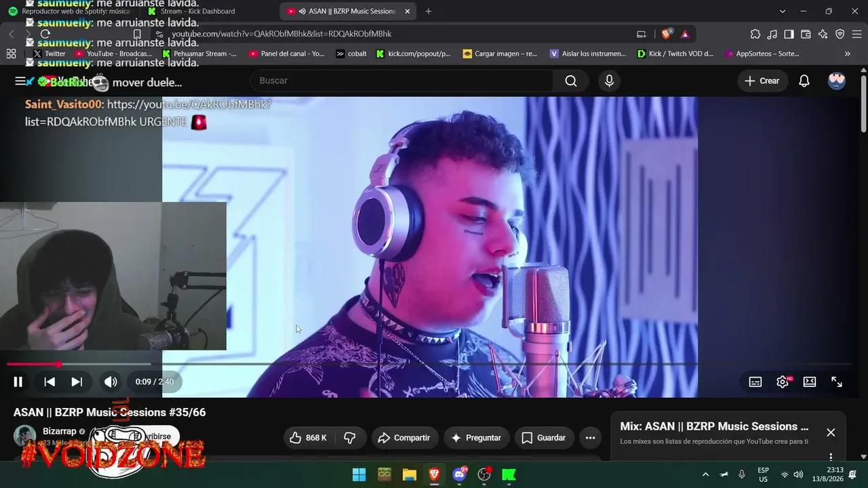Open the Compartir share dialog

click(404, 438)
